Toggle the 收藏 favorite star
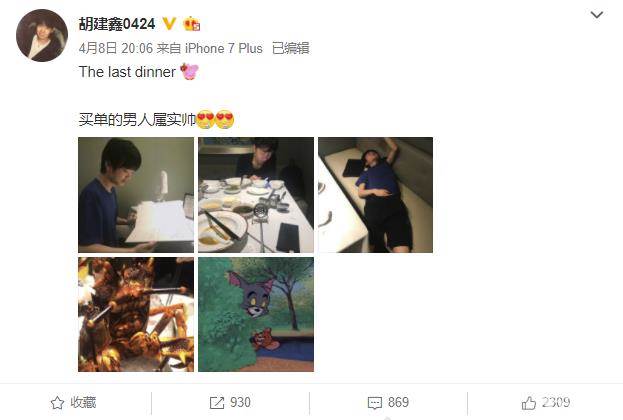Image resolution: width=623 pixels, height=420 pixels. point(58,403)
